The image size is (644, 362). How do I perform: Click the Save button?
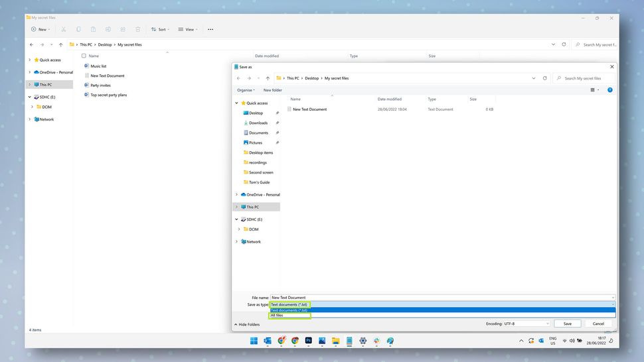coord(567,324)
